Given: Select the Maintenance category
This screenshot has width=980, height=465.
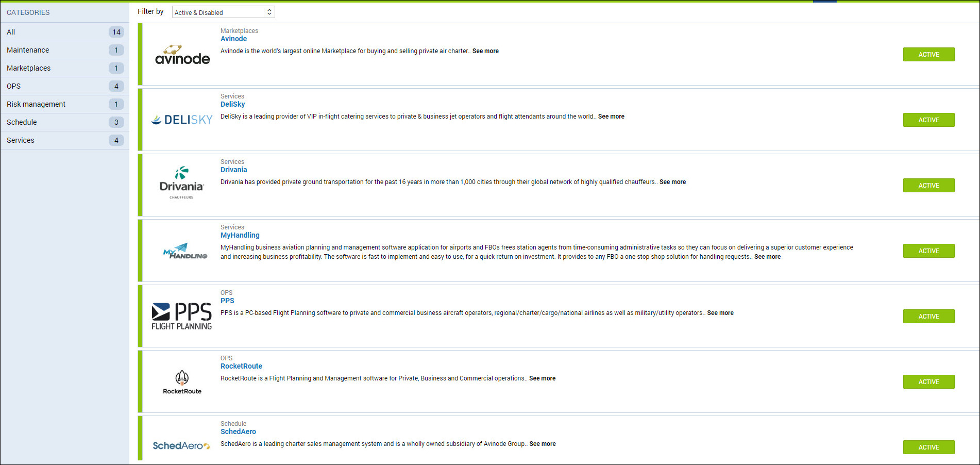Looking at the screenshot, I should (65, 50).
